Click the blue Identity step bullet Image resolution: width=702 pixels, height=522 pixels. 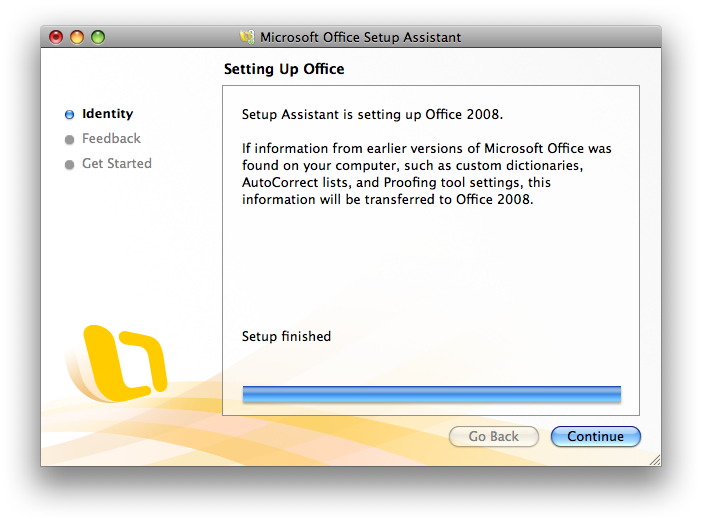pos(69,115)
